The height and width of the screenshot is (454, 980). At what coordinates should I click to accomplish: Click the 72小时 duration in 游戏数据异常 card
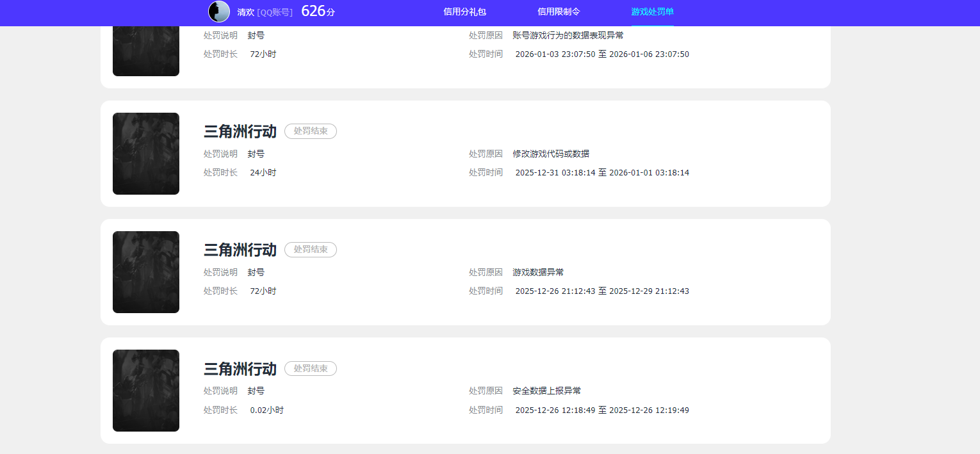pos(263,291)
